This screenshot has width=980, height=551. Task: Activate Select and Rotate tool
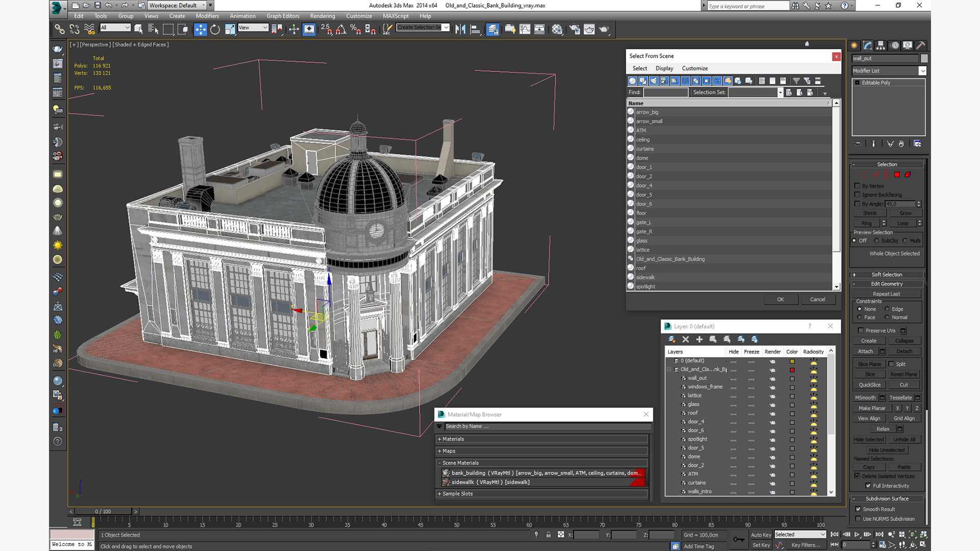click(215, 30)
